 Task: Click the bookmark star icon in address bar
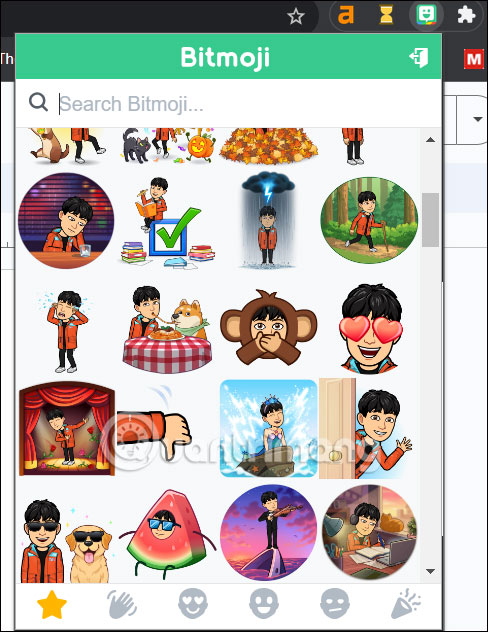click(296, 17)
